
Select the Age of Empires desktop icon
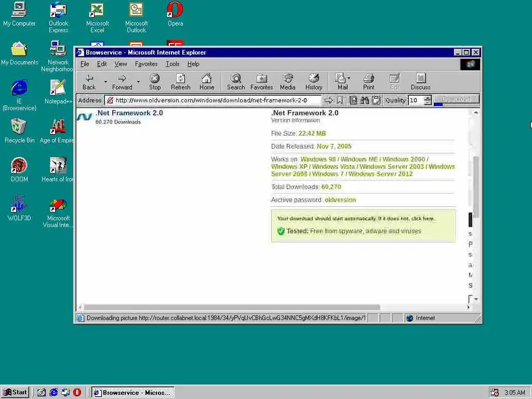point(57,130)
